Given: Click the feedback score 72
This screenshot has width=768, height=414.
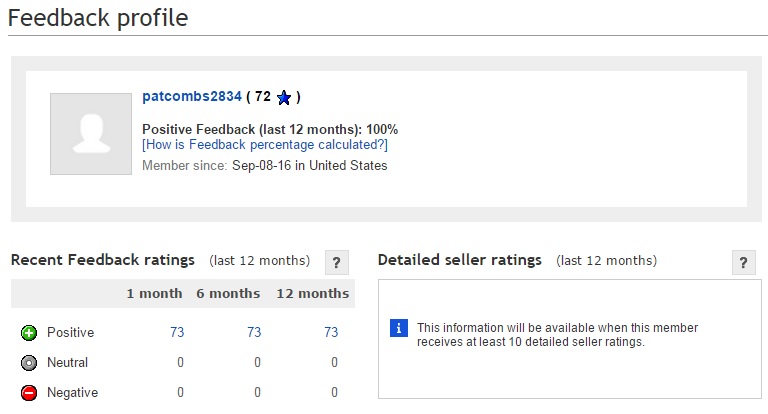Looking at the screenshot, I should click(263, 97).
